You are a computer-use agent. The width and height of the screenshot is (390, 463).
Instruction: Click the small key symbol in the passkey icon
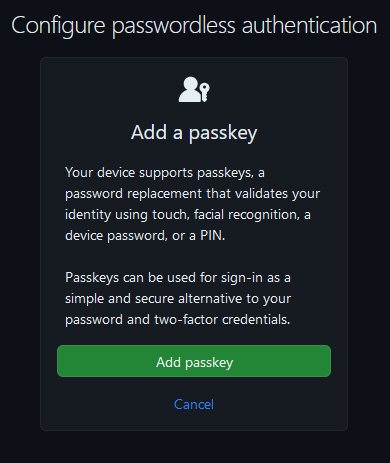204,92
